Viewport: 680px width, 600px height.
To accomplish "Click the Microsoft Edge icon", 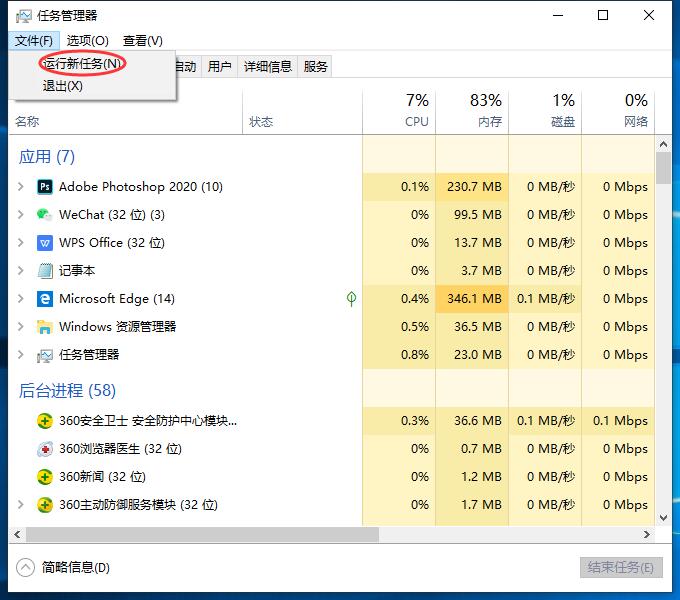I will pyautogui.click(x=45, y=299).
